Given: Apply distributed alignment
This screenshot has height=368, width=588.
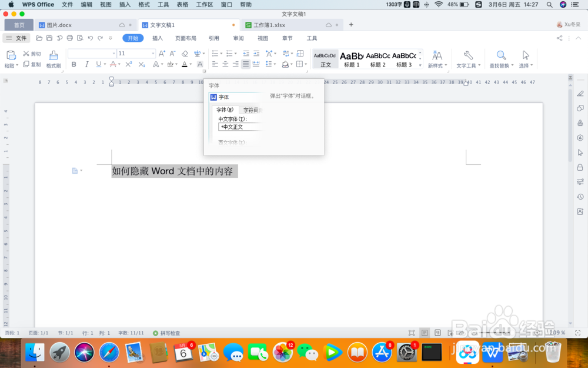Looking at the screenshot, I should click(x=256, y=64).
